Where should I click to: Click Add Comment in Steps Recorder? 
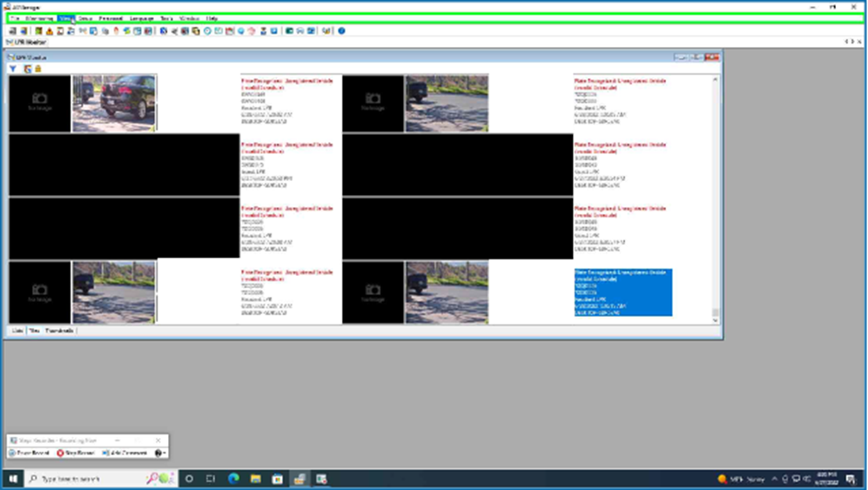point(124,453)
